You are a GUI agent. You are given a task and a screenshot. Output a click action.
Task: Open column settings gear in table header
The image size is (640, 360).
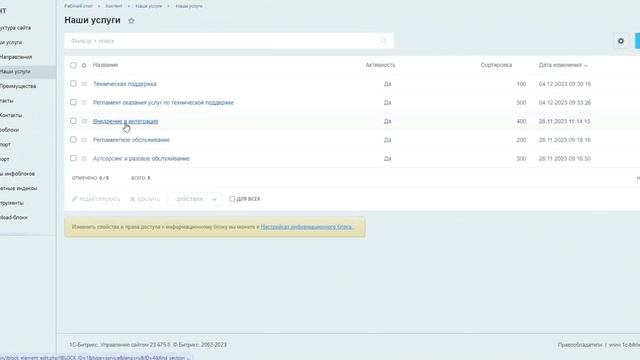[84, 65]
